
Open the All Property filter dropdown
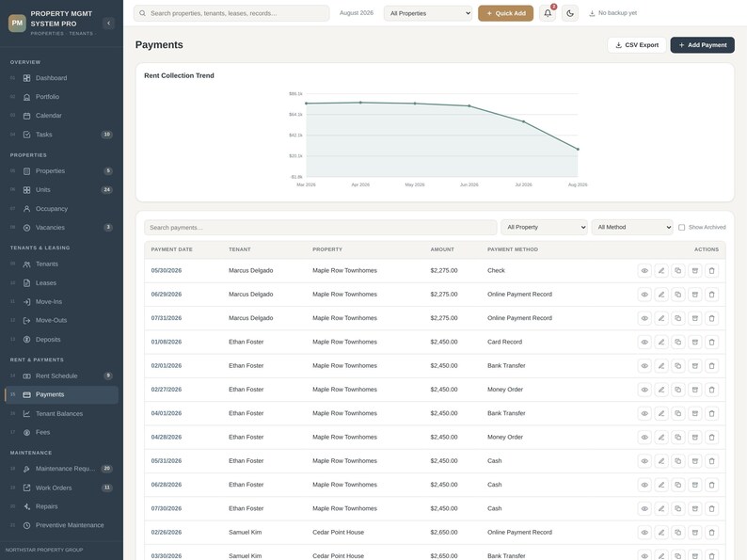pos(544,228)
